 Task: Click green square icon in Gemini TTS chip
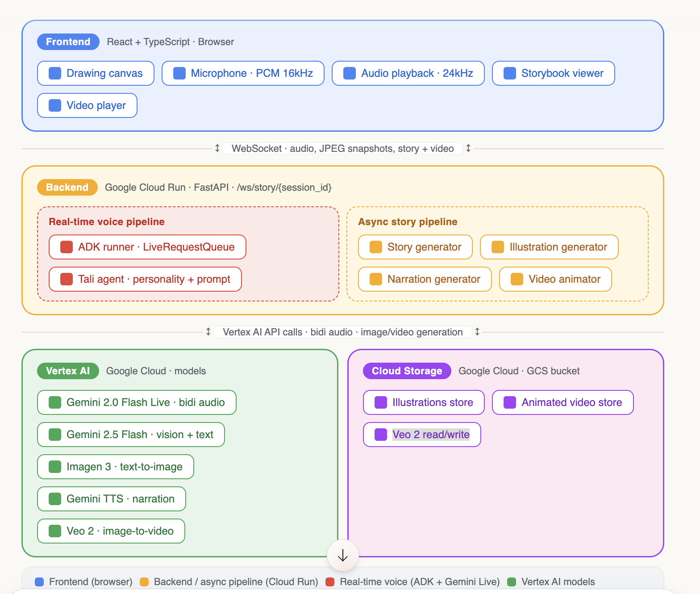(55, 499)
